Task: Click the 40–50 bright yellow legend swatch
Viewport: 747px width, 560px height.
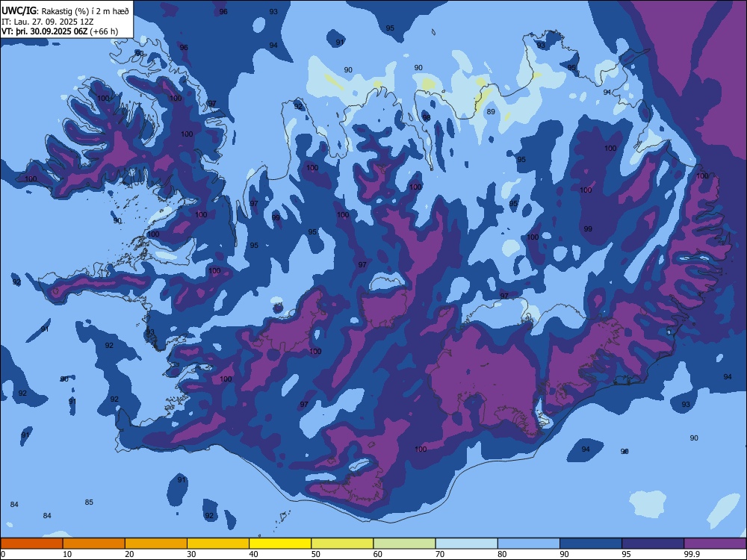Action: (x=280, y=544)
